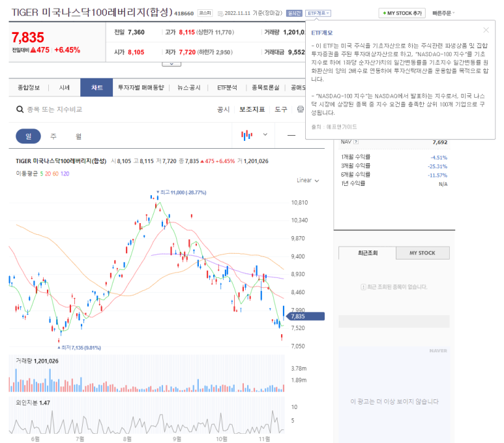The image size is (504, 443).
Task: Close the ETF개요 popup with X
Action: 486,30
